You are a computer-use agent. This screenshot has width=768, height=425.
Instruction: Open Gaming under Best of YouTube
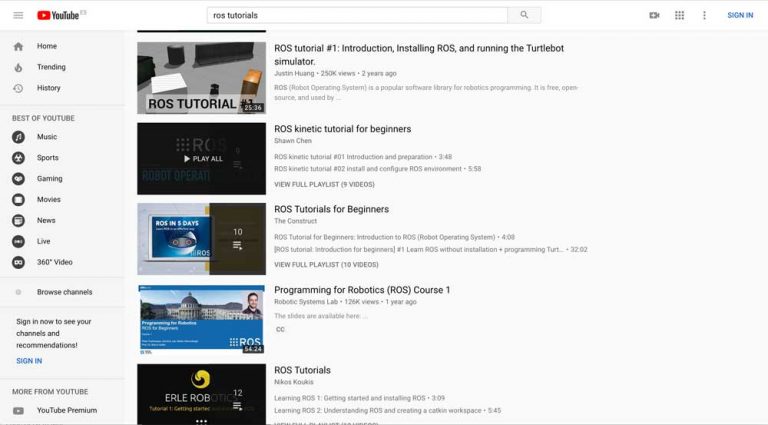pyautogui.click(x=49, y=179)
